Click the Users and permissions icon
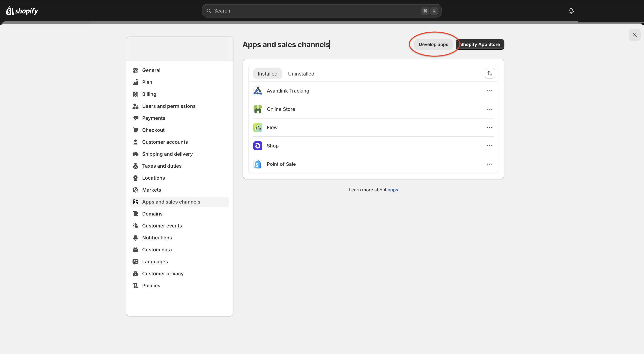644x354 pixels. pos(135,106)
